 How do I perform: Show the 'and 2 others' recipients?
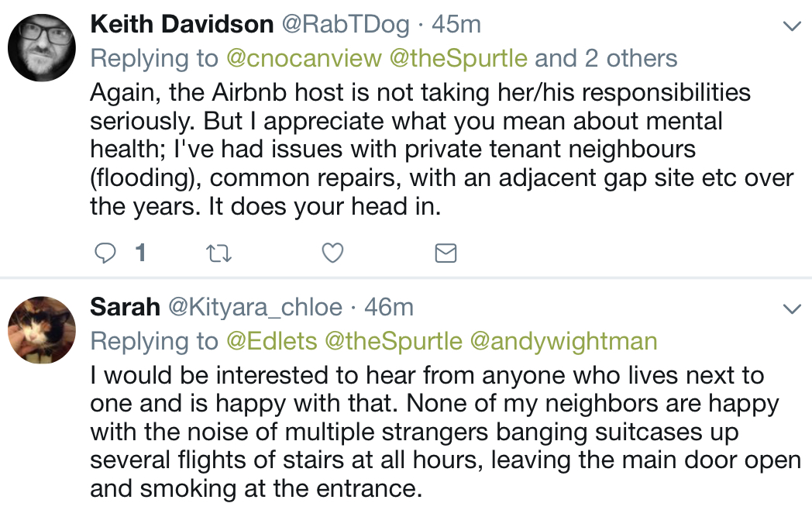pos(606,58)
